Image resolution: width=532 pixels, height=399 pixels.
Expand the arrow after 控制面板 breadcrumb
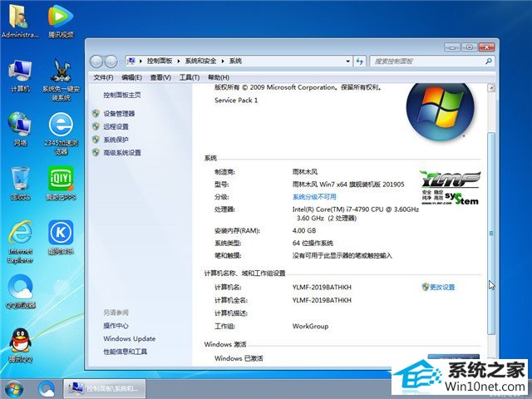(179, 62)
